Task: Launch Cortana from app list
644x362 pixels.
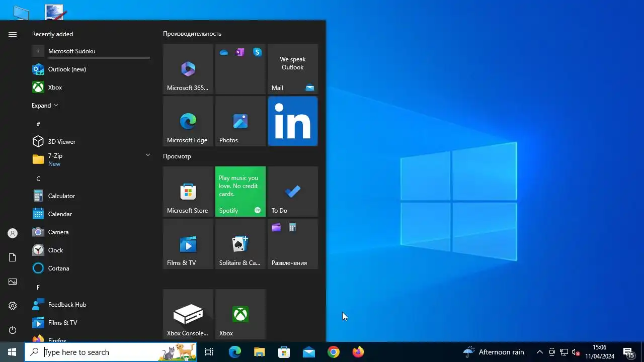Action: (x=92, y=268)
